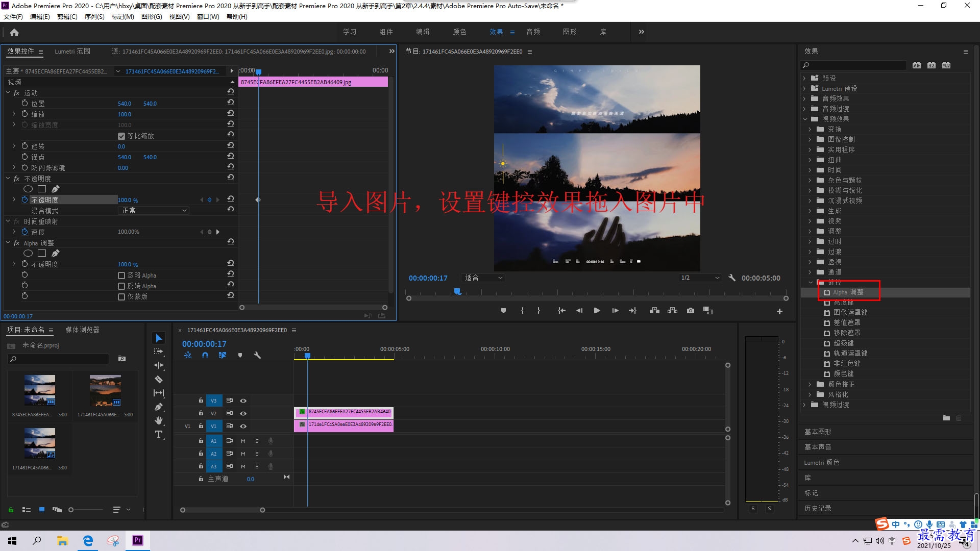
Task: Click the timeline horizontal zoom scrollbar
Action: pos(223,510)
